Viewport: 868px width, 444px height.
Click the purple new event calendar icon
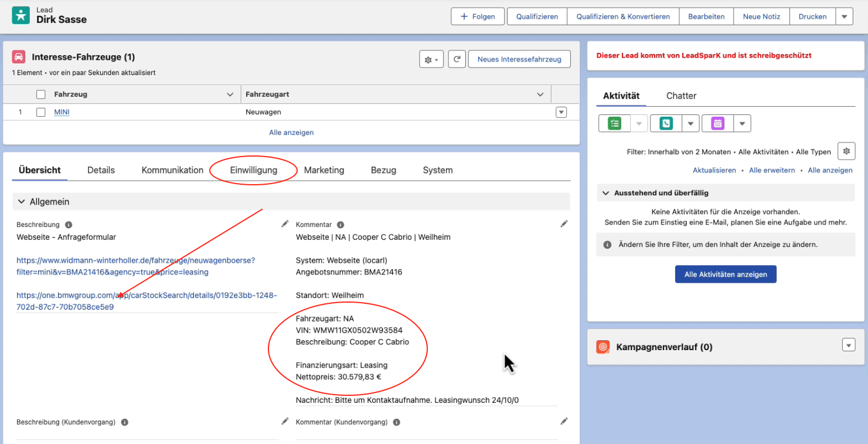coord(717,123)
